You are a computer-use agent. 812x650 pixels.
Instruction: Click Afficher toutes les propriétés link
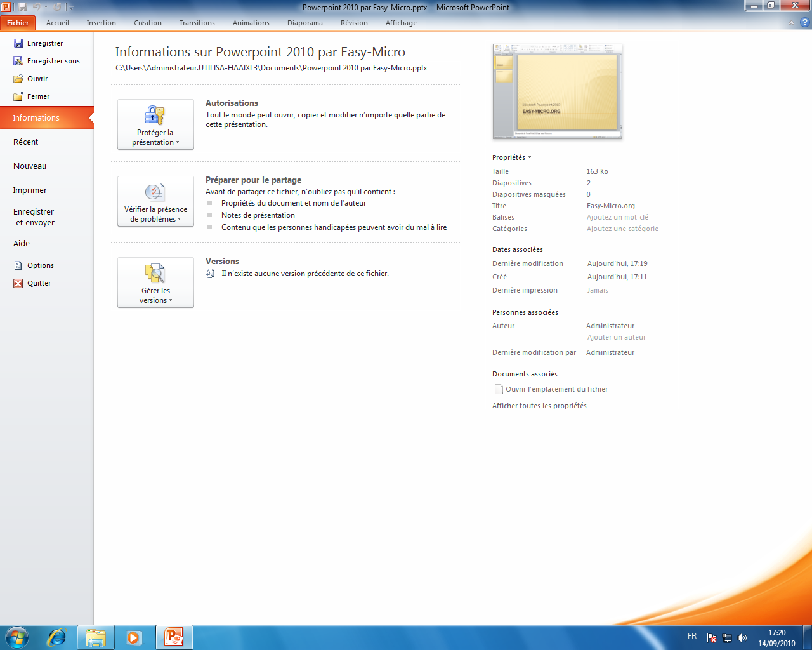click(x=539, y=406)
